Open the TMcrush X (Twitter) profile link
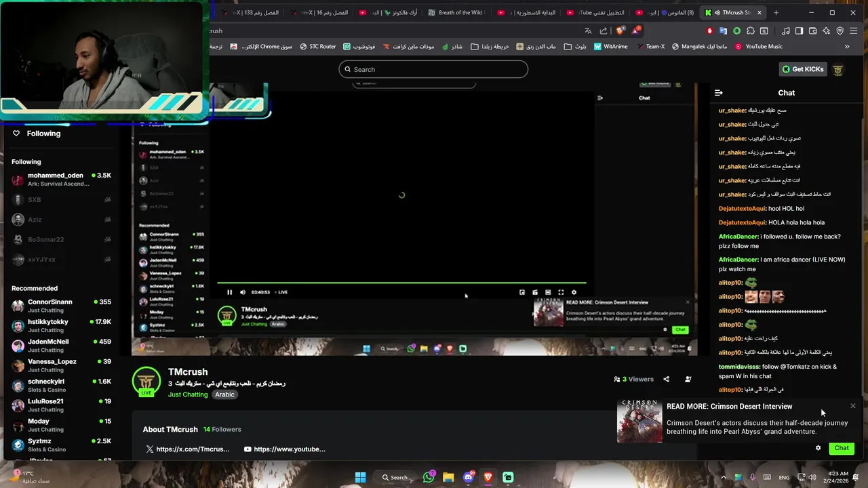Image resolution: width=868 pixels, height=488 pixels. 187,449
